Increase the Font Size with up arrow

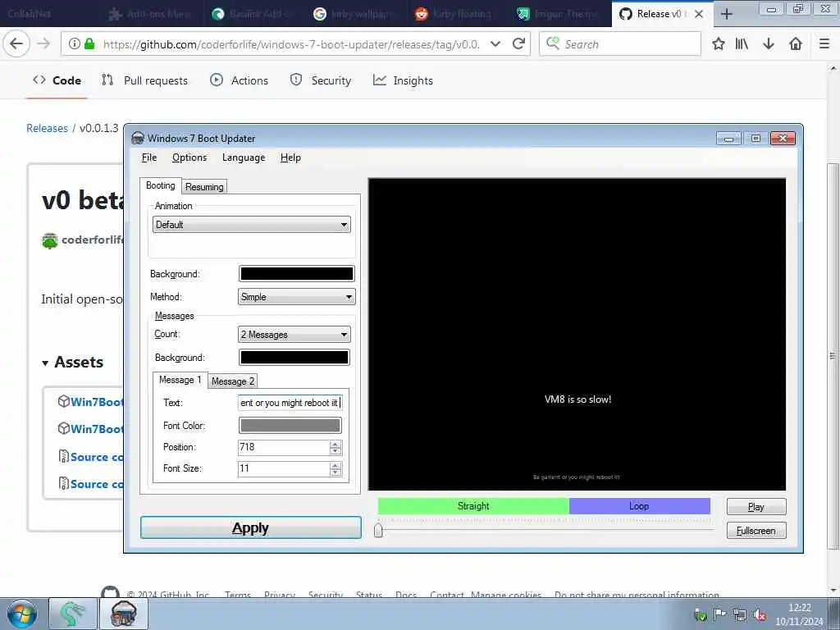click(x=336, y=465)
